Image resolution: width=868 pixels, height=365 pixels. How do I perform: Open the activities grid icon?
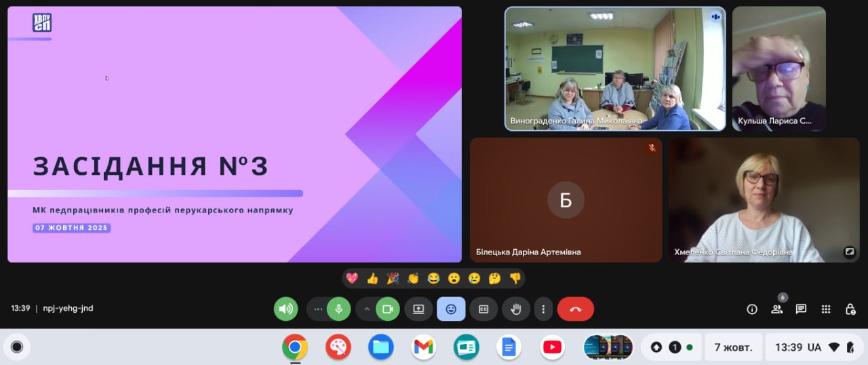[x=825, y=309]
